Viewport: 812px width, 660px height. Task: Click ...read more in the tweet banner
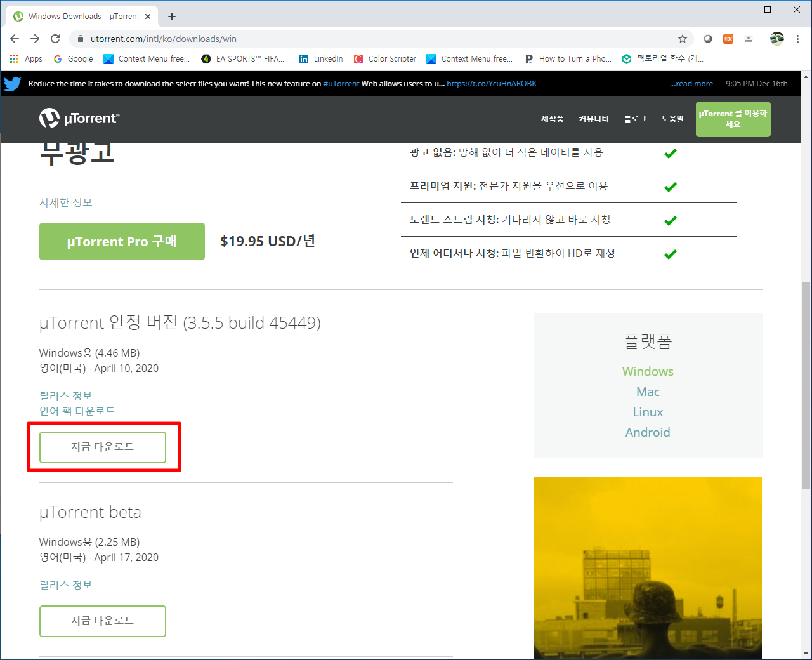click(691, 84)
